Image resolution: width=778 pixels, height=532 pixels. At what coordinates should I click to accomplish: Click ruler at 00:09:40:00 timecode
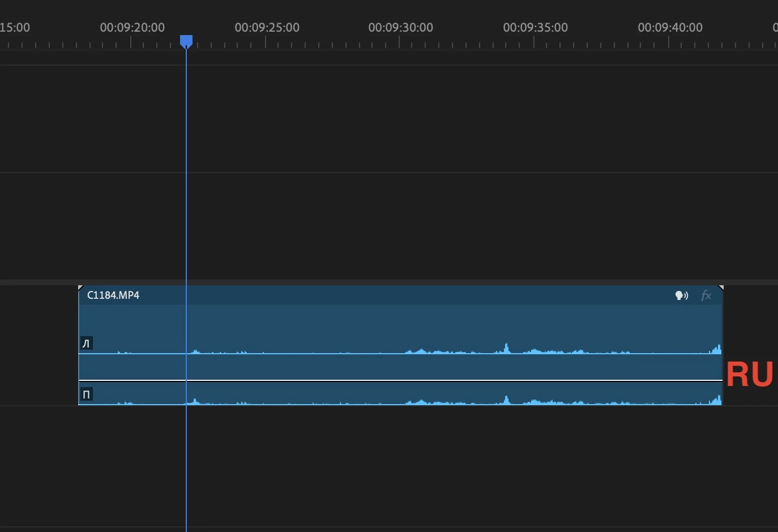coord(670,27)
